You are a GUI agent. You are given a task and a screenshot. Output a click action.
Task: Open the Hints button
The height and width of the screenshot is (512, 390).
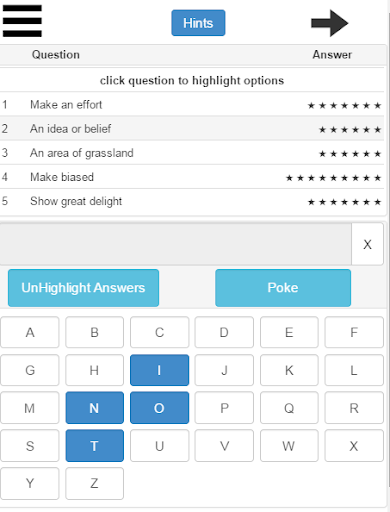[x=198, y=23]
